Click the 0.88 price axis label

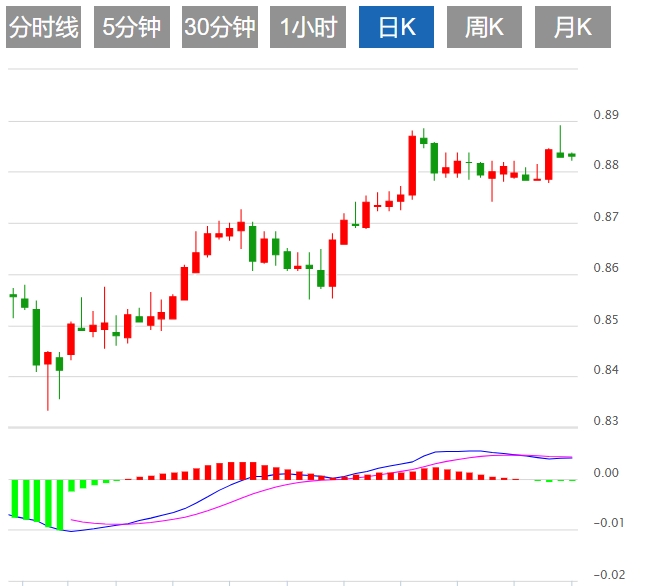[x=606, y=165]
